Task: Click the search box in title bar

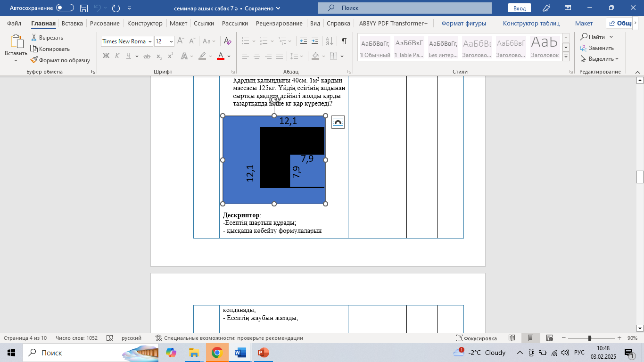Action: pyautogui.click(x=405, y=8)
